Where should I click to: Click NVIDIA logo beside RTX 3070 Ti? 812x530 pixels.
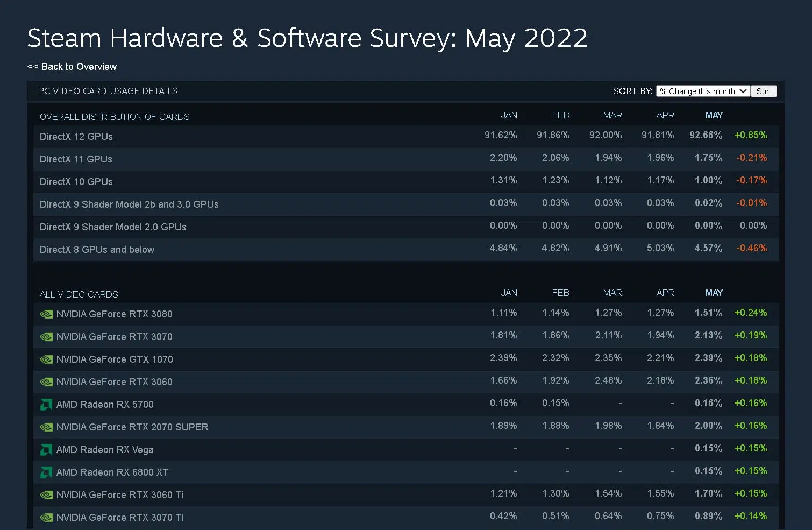click(x=46, y=518)
